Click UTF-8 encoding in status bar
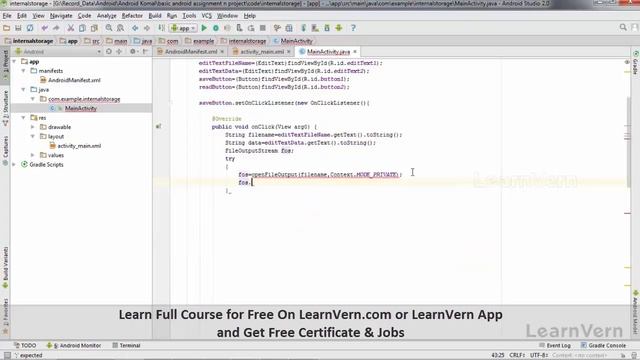This screenshot has width=640, height=360. (539, 355)
